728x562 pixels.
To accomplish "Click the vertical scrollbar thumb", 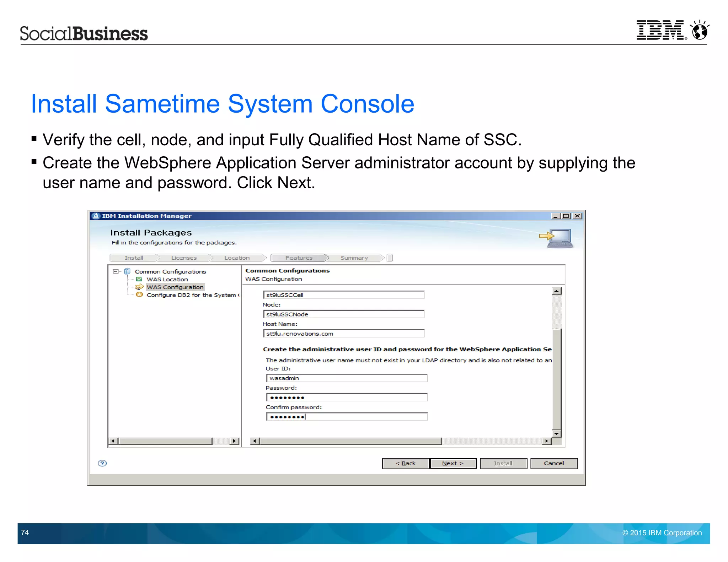I will pyautogui.click(x=557, y=379).
